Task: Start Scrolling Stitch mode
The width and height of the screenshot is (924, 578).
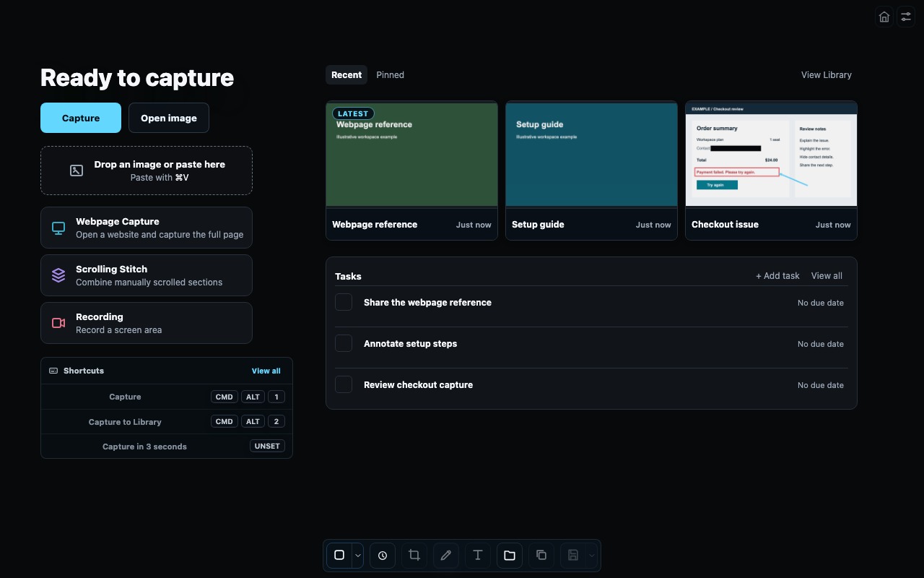Action: point(147,275)
